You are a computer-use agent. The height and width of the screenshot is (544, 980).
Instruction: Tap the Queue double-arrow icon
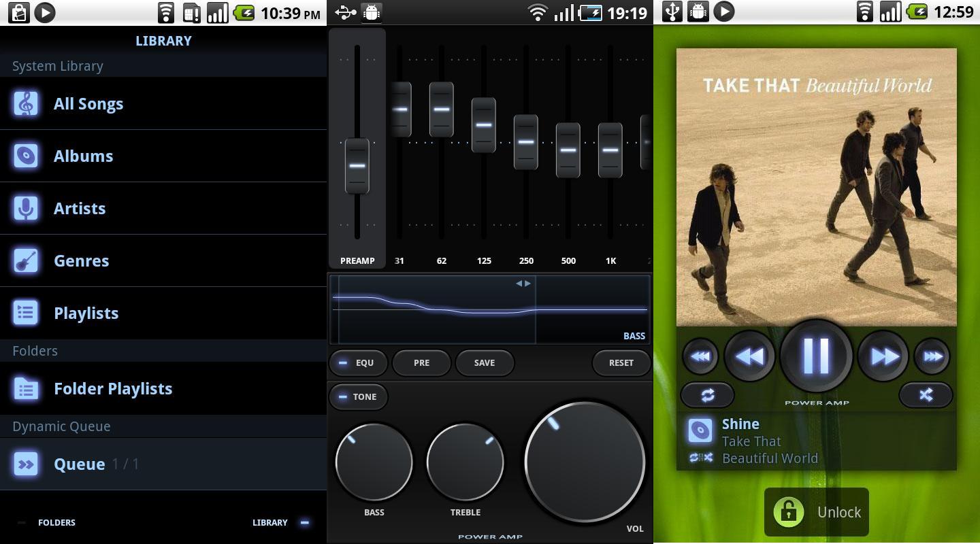[x=26, y=464]
